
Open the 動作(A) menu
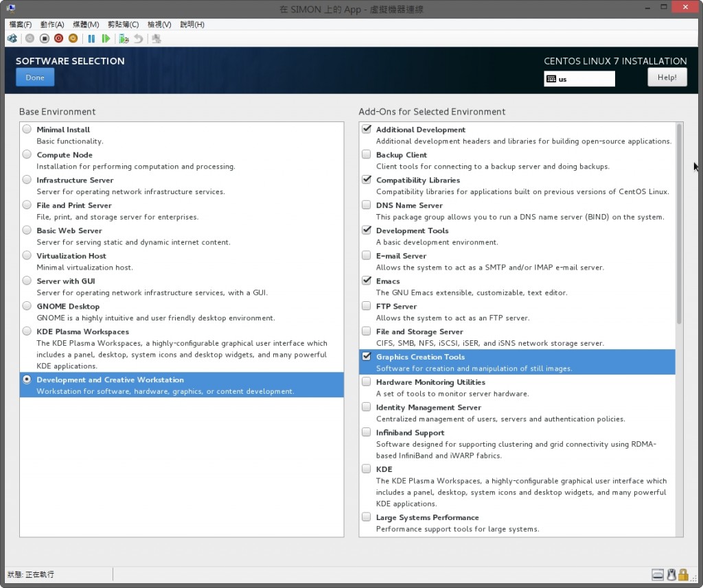pos(52,24)
